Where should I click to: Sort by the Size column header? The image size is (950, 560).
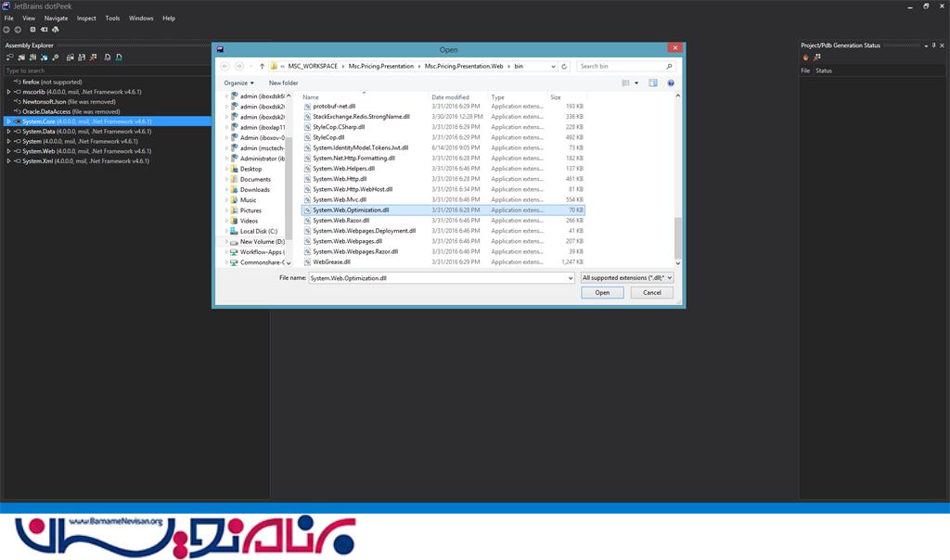(556, 96)
